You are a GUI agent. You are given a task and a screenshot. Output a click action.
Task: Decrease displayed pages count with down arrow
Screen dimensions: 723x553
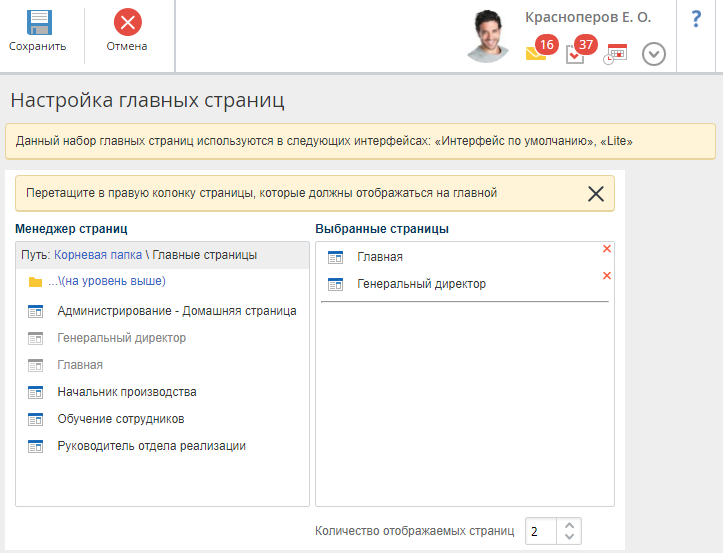(x=568, y=537)
